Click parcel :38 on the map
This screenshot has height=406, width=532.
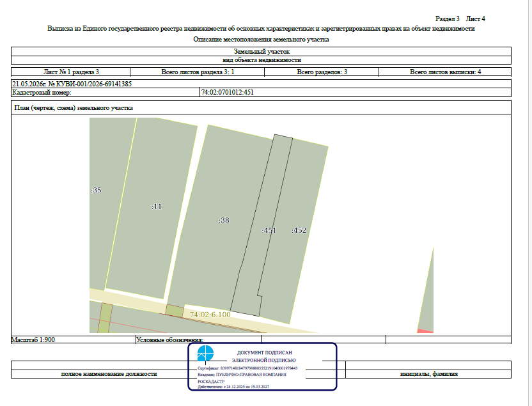coord(224,220)
